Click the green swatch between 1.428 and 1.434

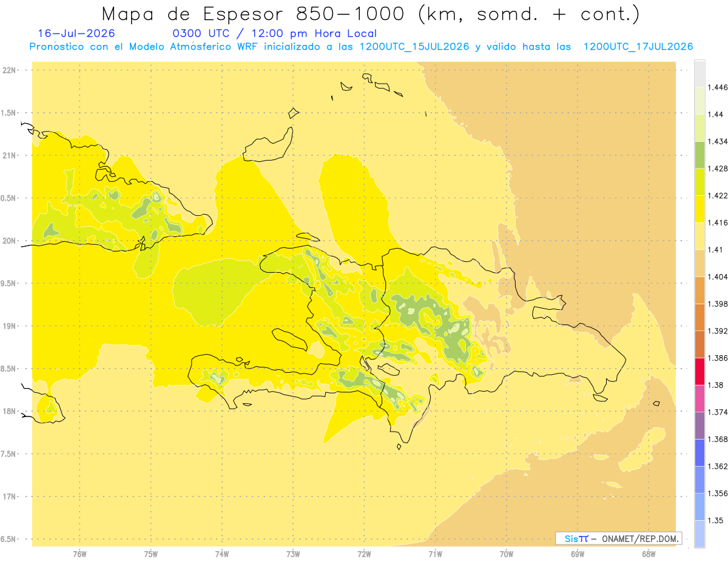[x=699, y=155]
